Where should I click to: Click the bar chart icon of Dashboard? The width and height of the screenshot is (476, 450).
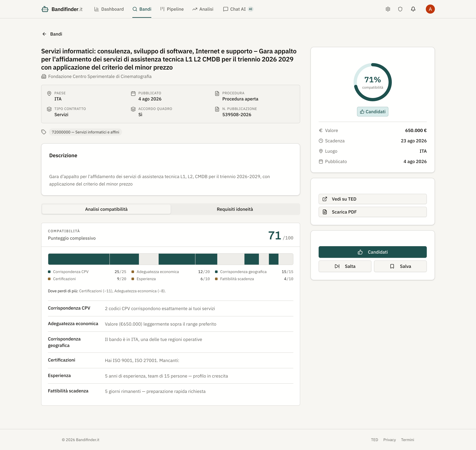(96, 9)
